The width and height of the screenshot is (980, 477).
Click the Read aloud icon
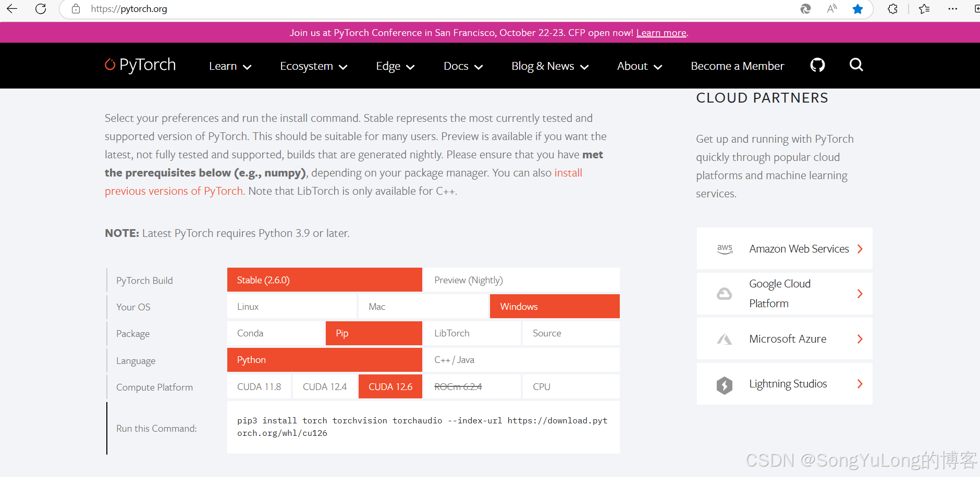click(832, 9)
